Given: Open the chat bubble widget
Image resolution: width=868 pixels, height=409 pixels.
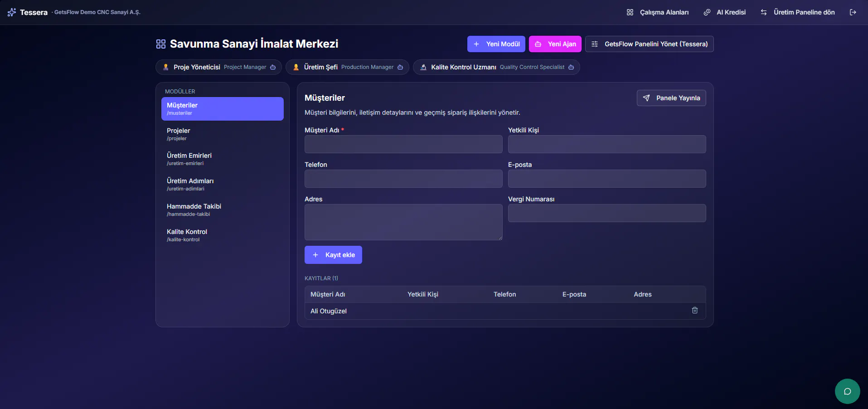Looking at the screenshot, I should 847,391.
